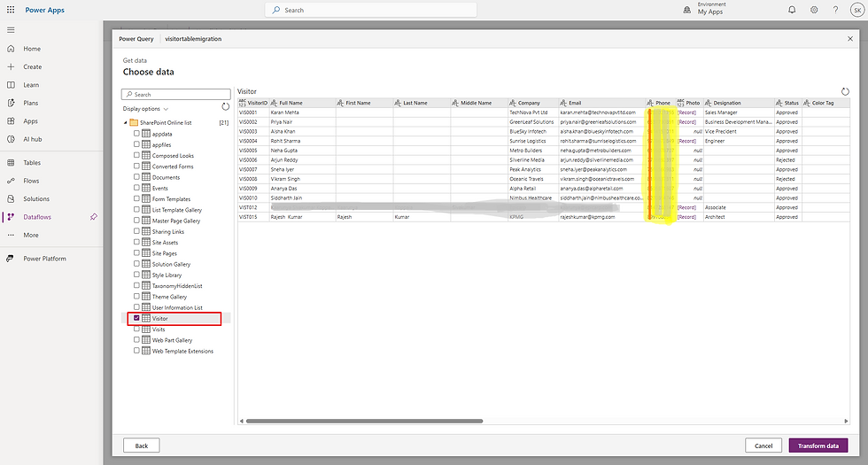Image resolution: width=868 pixels, height=465 pixels.
Task: Select the Converted Forms tree item
Action: 173,167
